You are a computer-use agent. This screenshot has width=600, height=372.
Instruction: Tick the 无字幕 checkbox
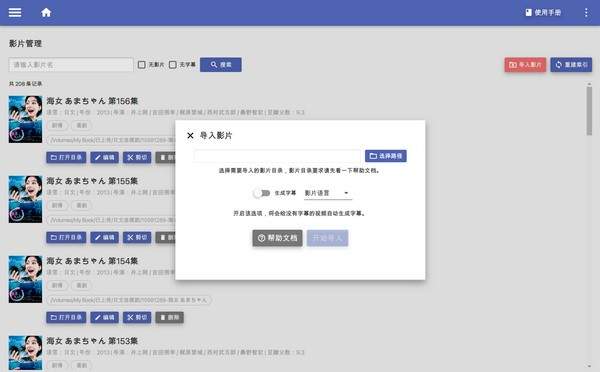click(173, 65)
